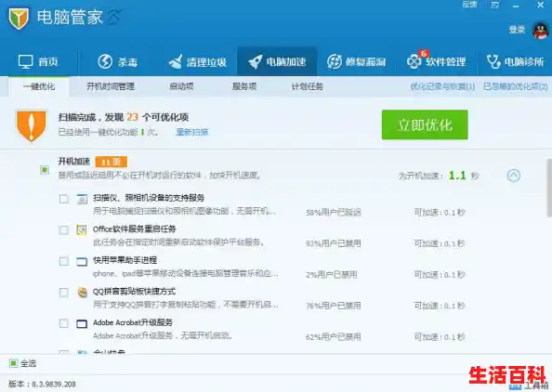The width and height of the screenshot is (552, 392).
Task: Click the 扫描仪、照相机设备的支持服务 title
Action: point(149,198)
